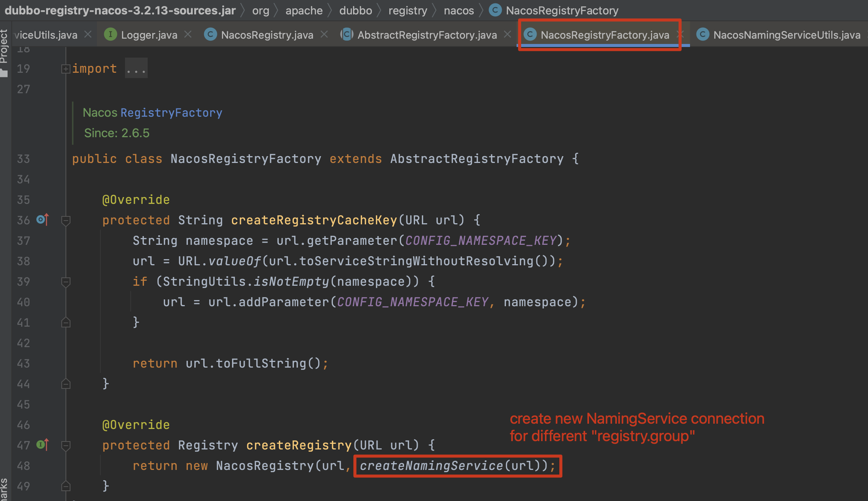Viewport: 868px width, 501px height.
Task: Close the viceUtils.java tab
Action: 88,34
